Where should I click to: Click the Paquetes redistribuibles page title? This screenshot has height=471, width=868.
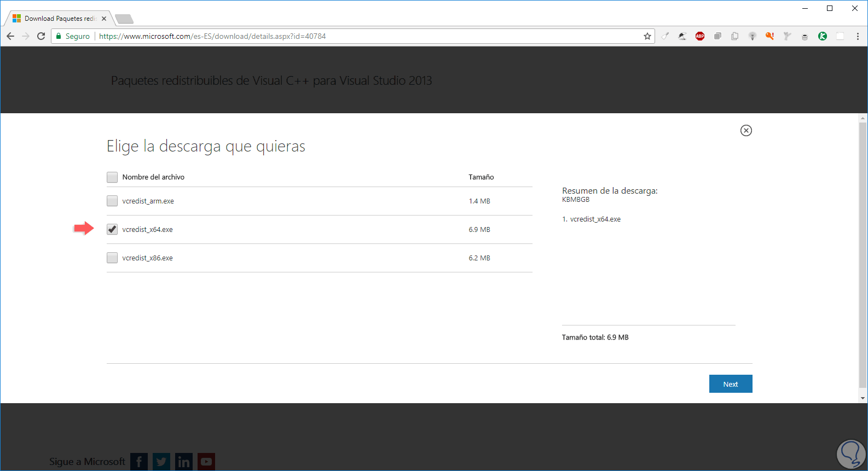tap(271, 81)
